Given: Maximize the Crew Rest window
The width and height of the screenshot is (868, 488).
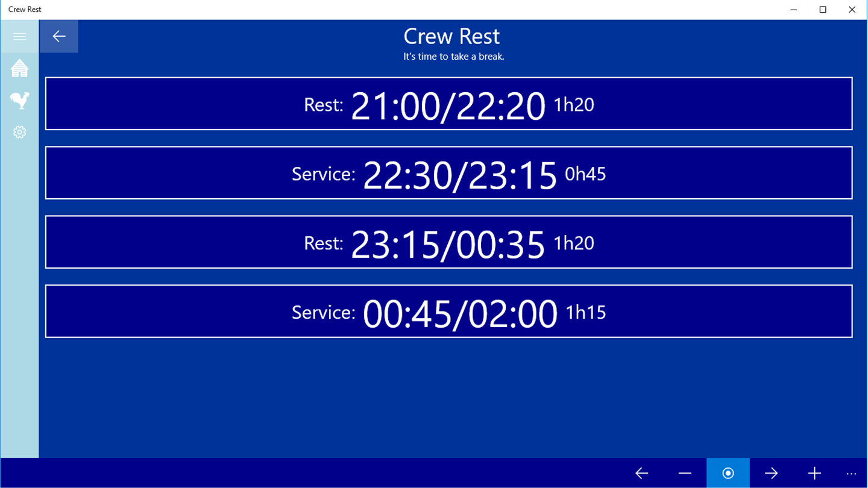Looking at the screenshot, I should (823, 10).
